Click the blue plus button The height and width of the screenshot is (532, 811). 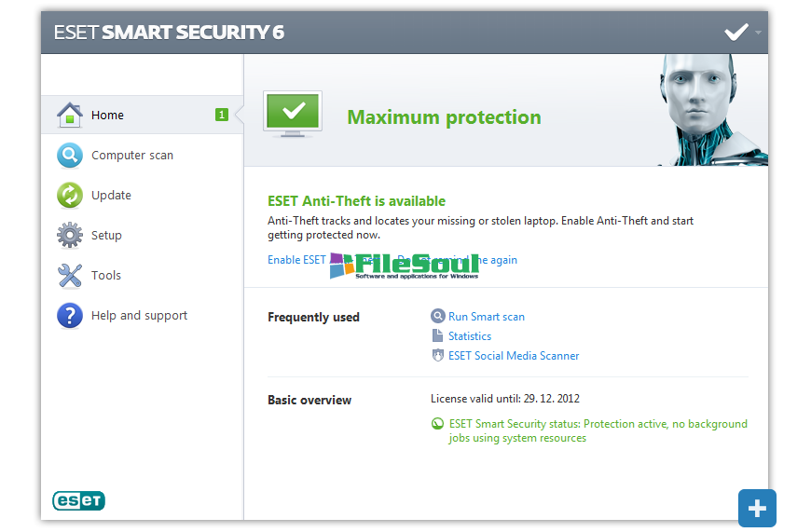757,509
